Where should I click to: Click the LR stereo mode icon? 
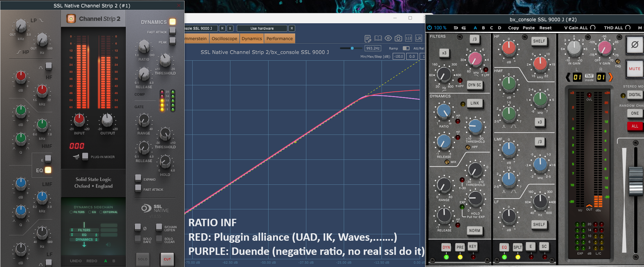click(x=419, y=38)
